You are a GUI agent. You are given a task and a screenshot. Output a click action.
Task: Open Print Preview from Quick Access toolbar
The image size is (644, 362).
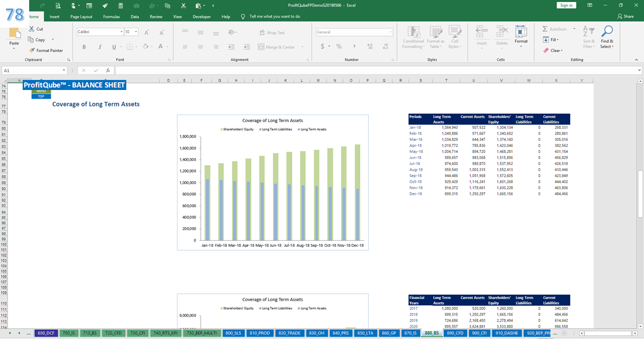pos(58,6)
